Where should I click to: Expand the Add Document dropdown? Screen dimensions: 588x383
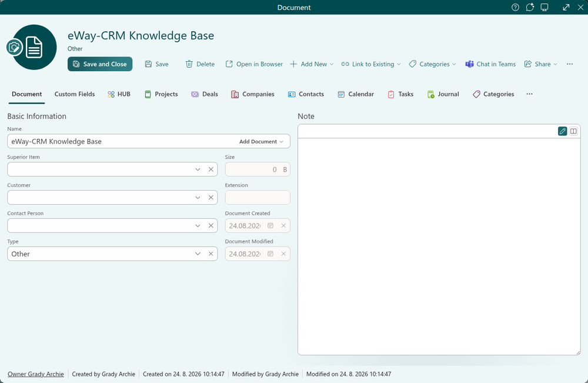pos(262,141)
